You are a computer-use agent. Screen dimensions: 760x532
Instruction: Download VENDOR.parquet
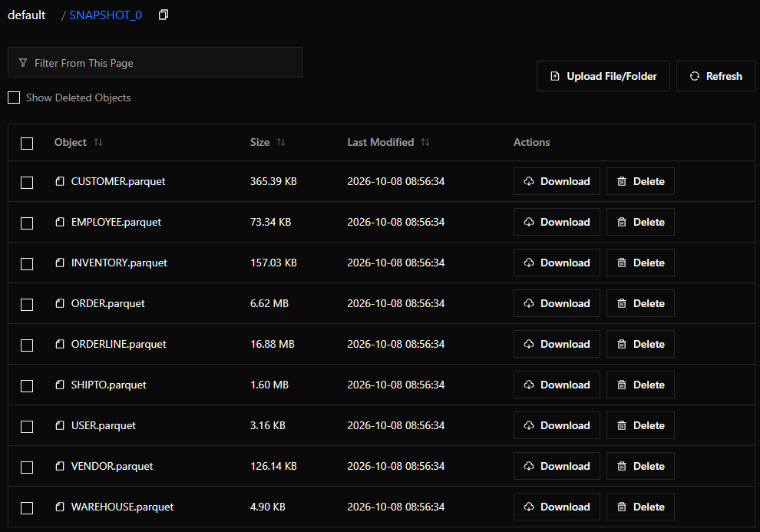(557, 466)
